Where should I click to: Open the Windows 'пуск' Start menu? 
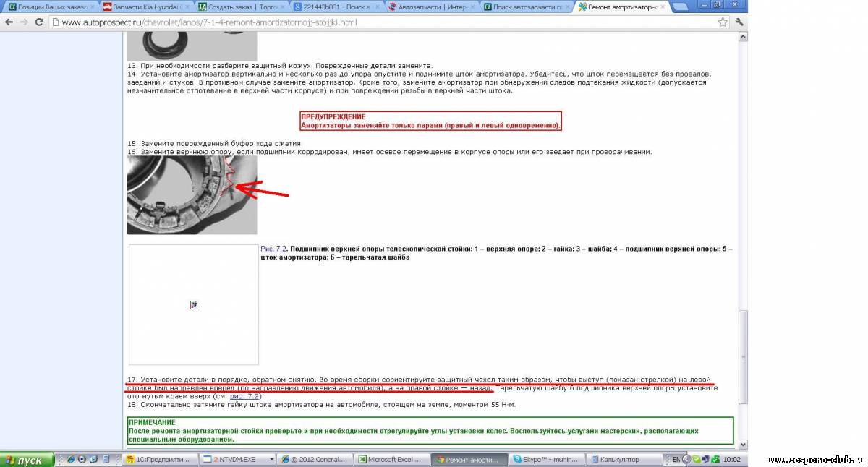(27, 460)
